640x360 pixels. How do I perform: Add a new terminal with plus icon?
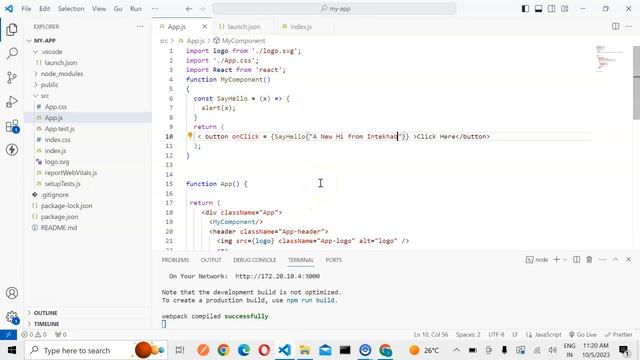pyautogui.click(x=556, y=260)
